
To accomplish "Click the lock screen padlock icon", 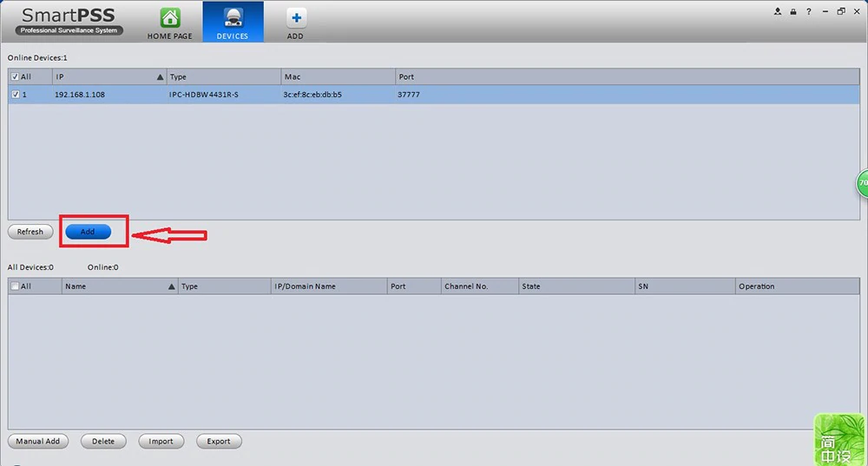I will [x=793, y=11].
